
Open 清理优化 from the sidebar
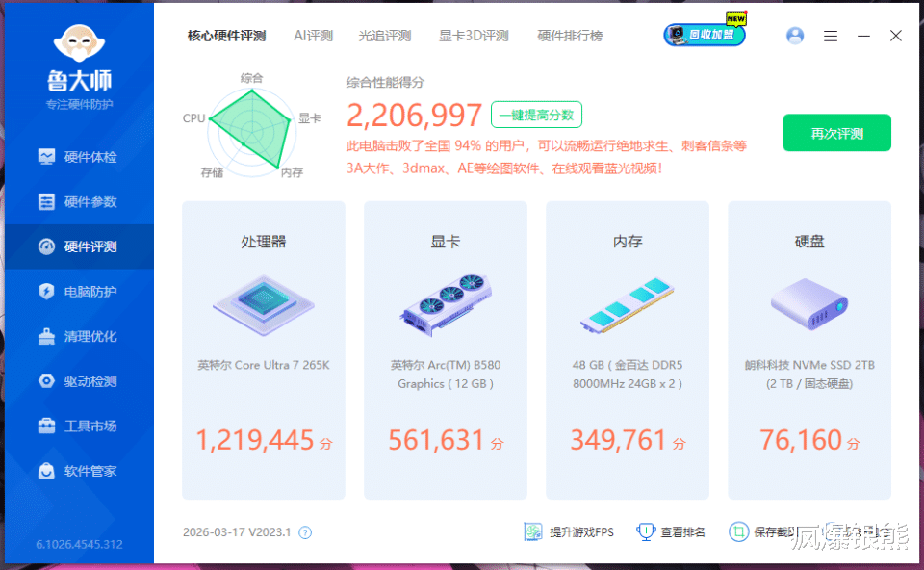[x=79, y=336]
